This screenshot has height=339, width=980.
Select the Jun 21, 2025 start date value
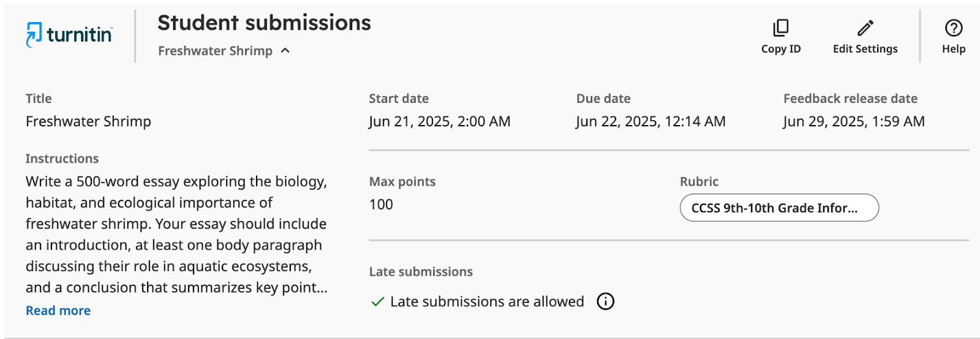pyautogui.click(x=439, y=121)
